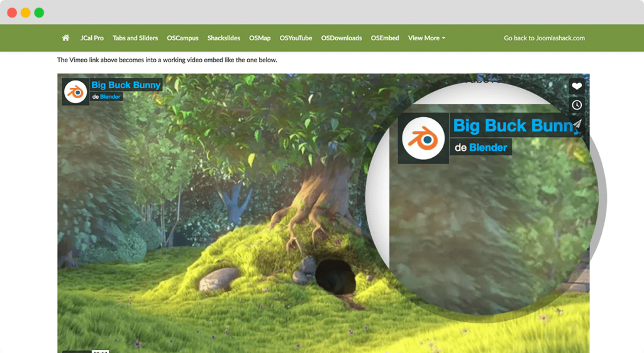Select Shackslides in the navigation bar
Viewport: 644px width, 353px height.
coord(223,38)
